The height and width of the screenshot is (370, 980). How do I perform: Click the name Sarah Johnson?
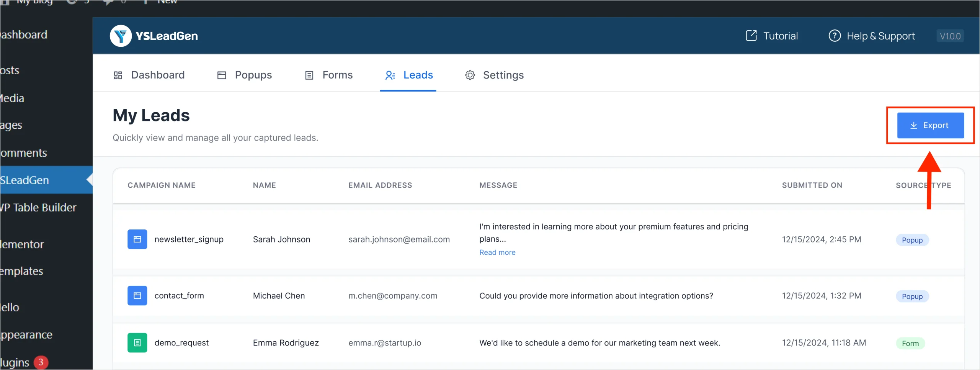(x=282, y=239)
